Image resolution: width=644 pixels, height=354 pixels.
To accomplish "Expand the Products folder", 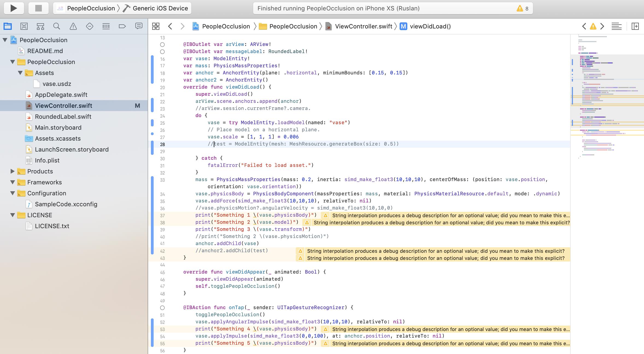I will click(x=13, y=171).
